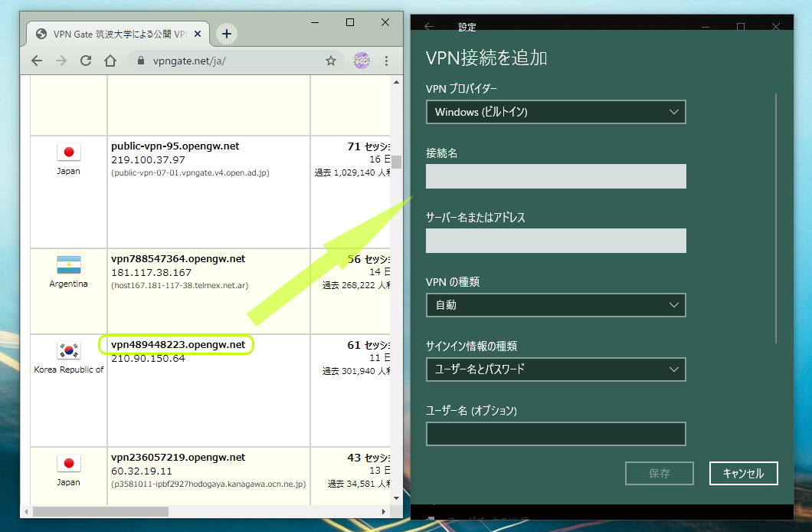Reload the vpngate page
The height and width of the screenshot is (532, 812).
[x=86, y=61]
